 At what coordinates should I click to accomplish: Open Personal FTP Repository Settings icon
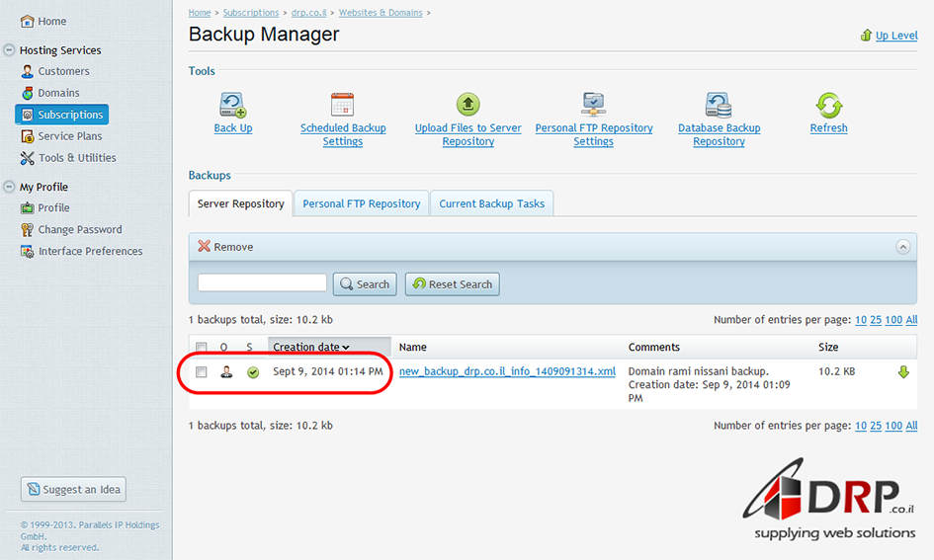(x=593, y=104)
